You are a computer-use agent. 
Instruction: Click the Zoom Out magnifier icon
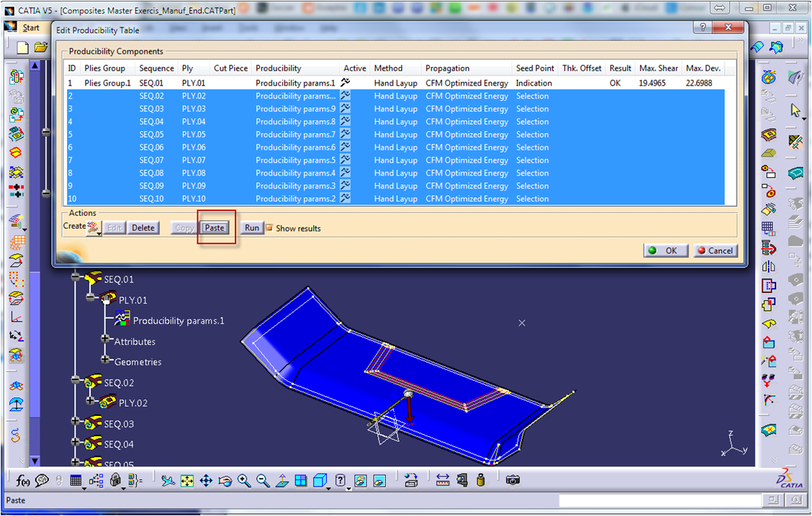click(263, 481)
